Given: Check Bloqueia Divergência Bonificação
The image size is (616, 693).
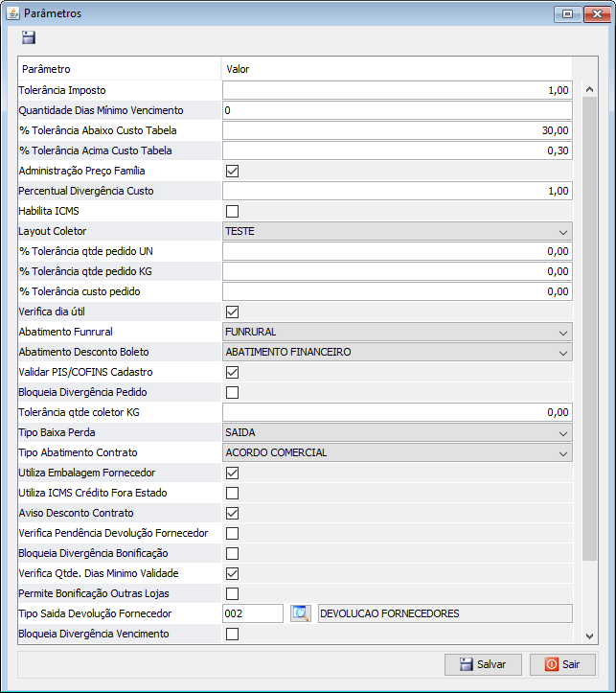Looking at the screenshot, I should click(232, 553).
